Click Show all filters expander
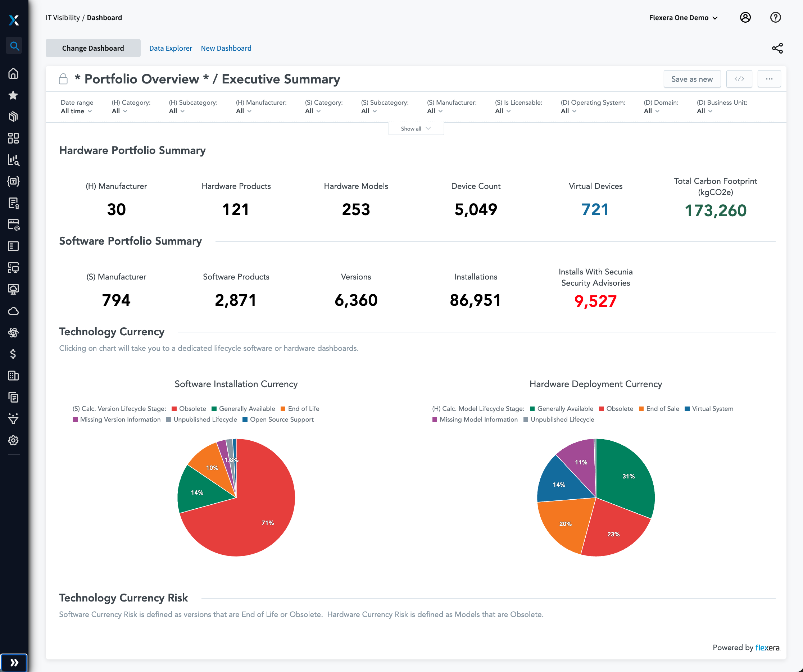Viewport: 803px width, 672px height. 416,129
